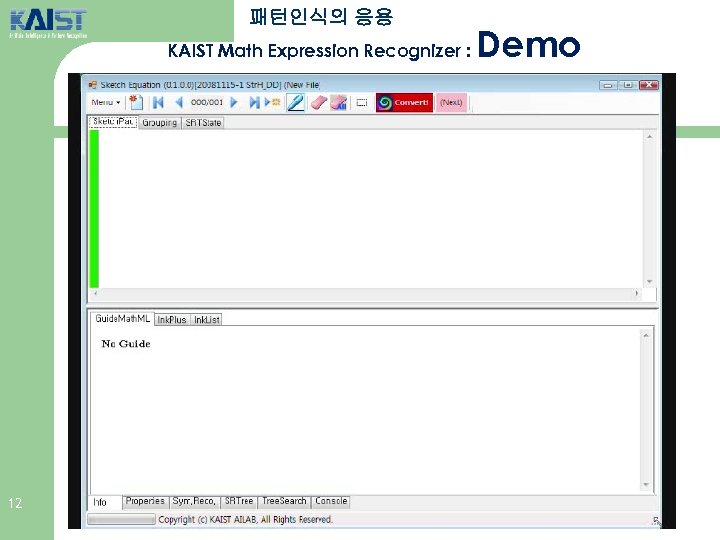
Task: Maximize the Sketch Equation window
Action: [x=628, y=85]
